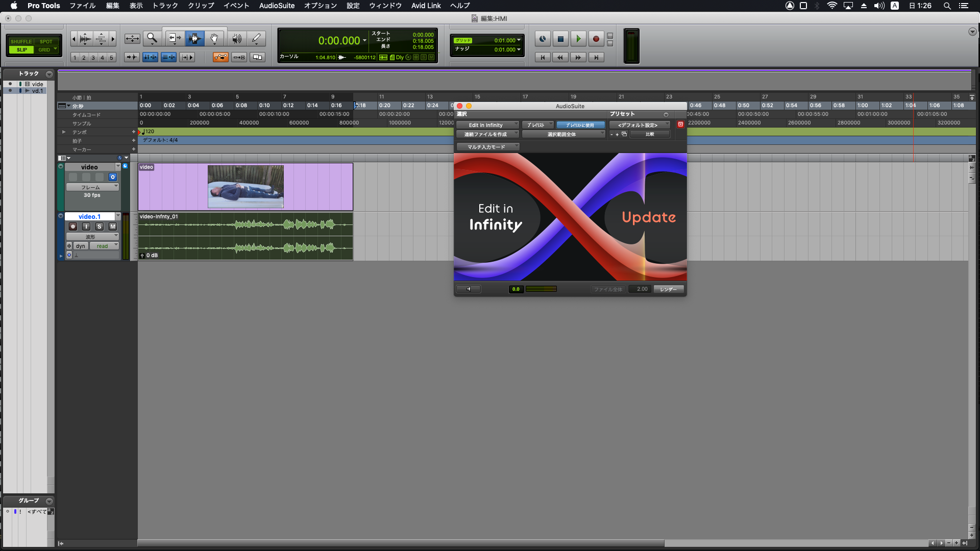
Task: Click the video thumbnail in video track
Action: click(246, 186)
